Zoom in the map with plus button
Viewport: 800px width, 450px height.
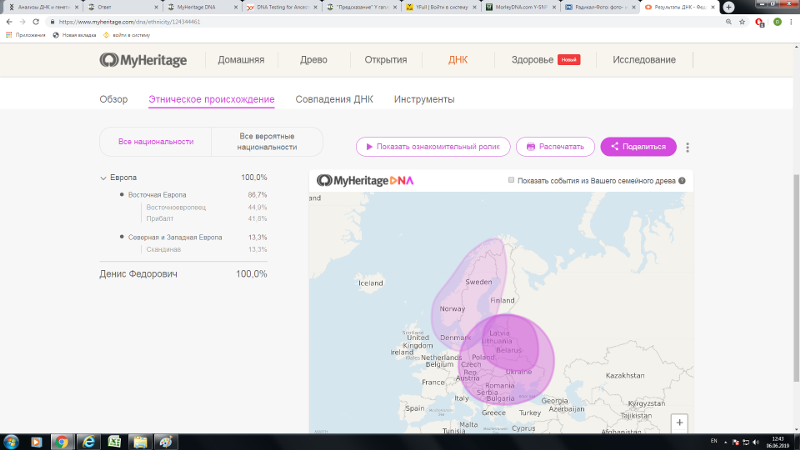pyautogui.click(x=679, y=422)
